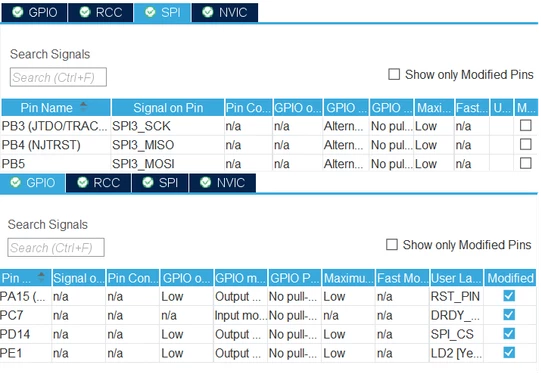
Task: Click the SPI3_MISO signal cell
Action: (x=168, y=145)
